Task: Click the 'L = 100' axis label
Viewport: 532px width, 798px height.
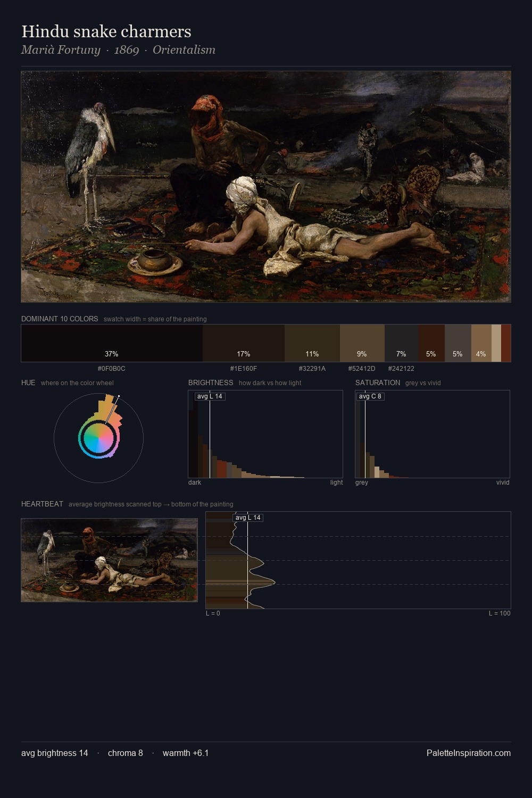Action: coord(500,613)
